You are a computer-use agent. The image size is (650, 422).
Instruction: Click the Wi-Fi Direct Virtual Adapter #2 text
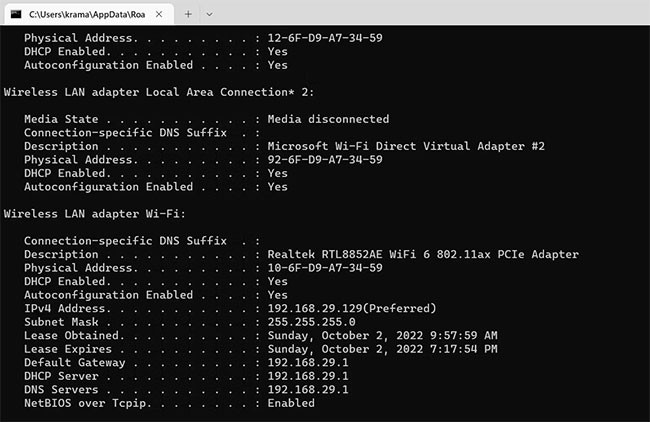click(x=406, y=146)
